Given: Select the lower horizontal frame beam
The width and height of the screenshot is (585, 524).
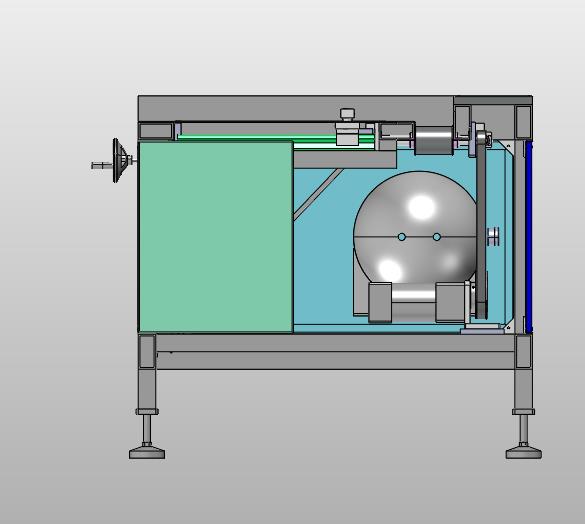Looking at the screenshot, I should pos(335,361).
